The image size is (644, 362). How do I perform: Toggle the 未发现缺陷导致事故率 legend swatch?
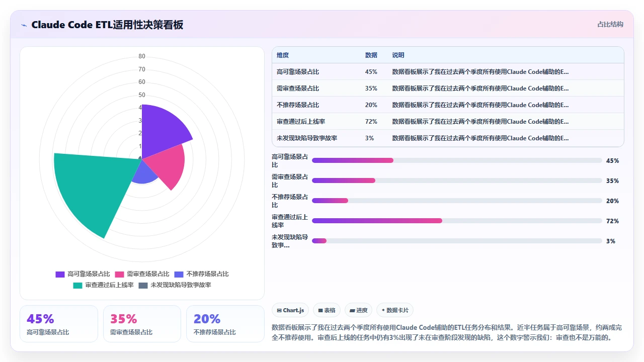click(143, 285)
